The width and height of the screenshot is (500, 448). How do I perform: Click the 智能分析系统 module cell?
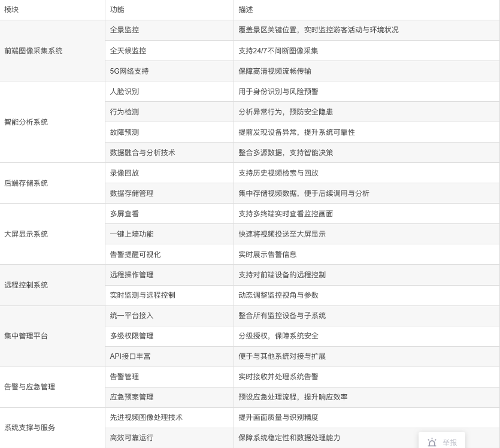(x=26, y=122)
